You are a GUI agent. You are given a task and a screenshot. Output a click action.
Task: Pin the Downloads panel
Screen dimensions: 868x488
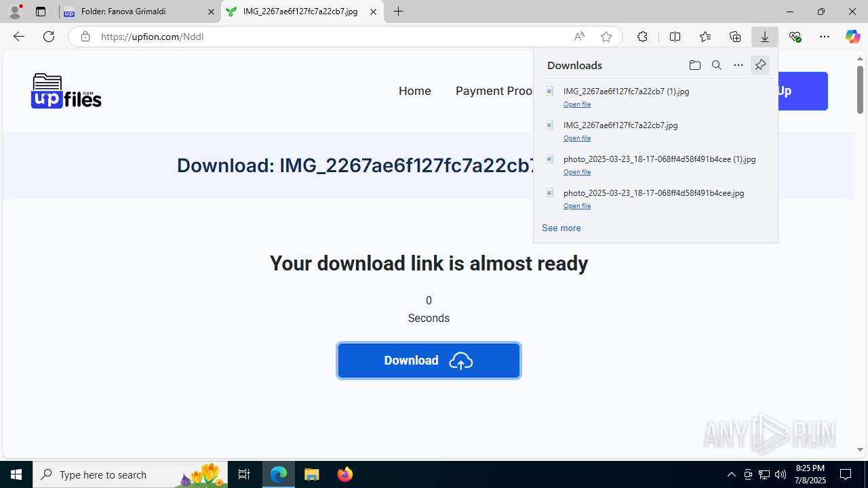(x=760, y=65)
